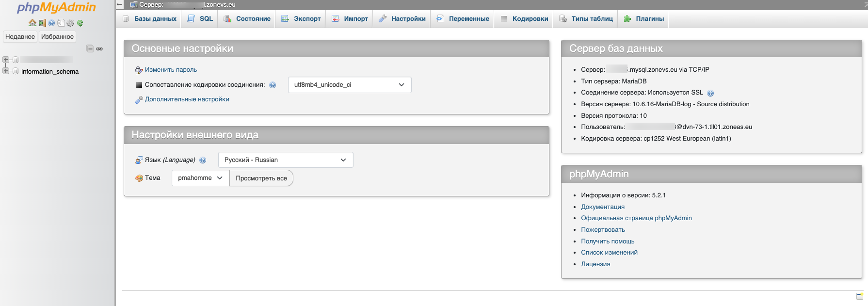This screenshot has height=306, width=868.
Task: Click the Изменить пароль link
Action: click(171, 70)
